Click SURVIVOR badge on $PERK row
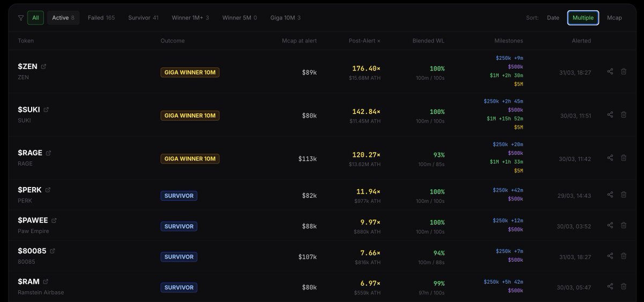Screen dimensions: 644x302 pos(179,196)
